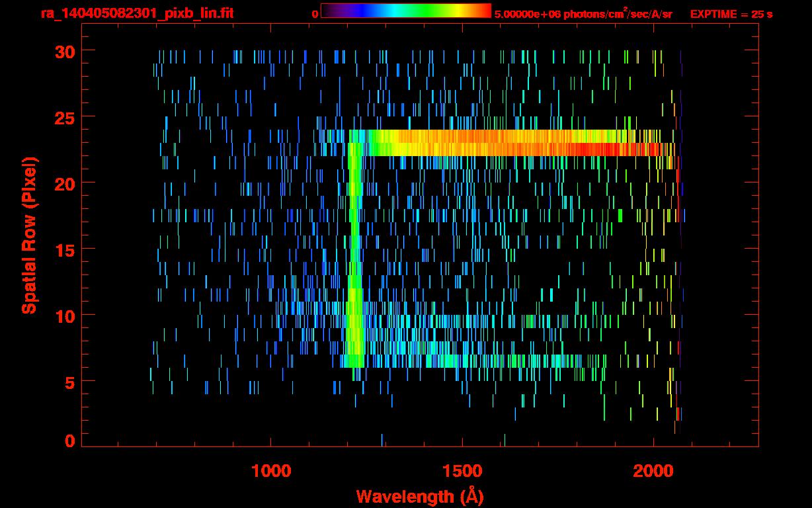The height and width of the screenshot is (508, 812).
Task: Click the Spatial Row (Pixel) axis title
Action: pos(30,235)
